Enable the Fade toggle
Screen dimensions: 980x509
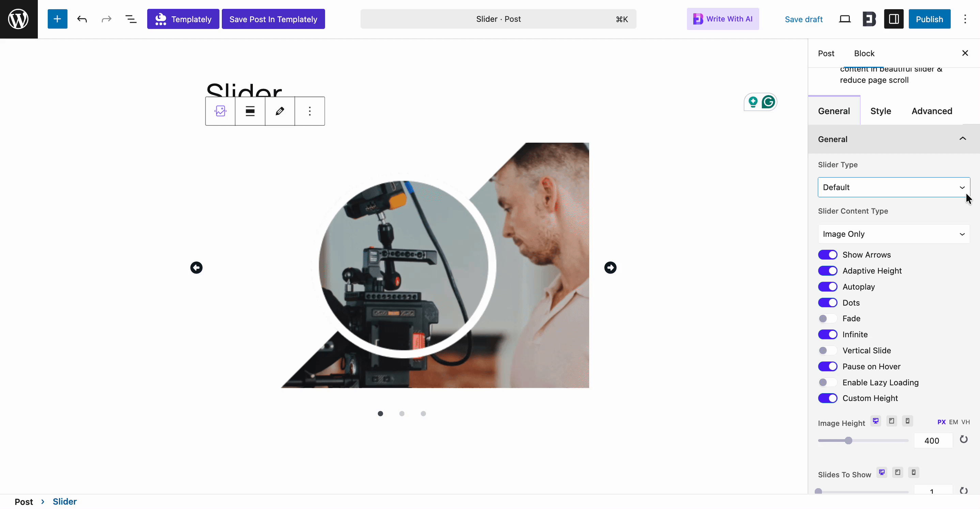pyautogui.click(x=827, y=319)
